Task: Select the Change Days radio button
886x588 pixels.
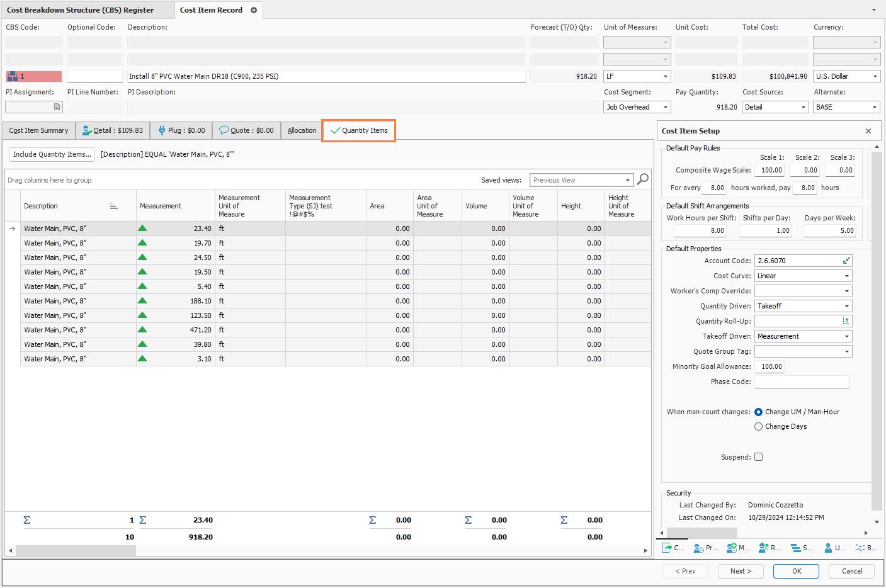Action: coord(758,426)
